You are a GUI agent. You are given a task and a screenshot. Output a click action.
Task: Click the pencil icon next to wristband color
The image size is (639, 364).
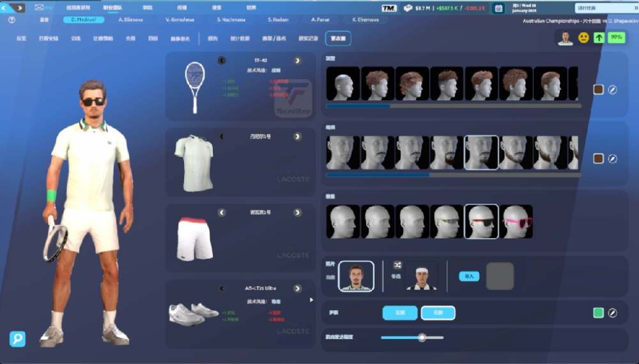612,313
